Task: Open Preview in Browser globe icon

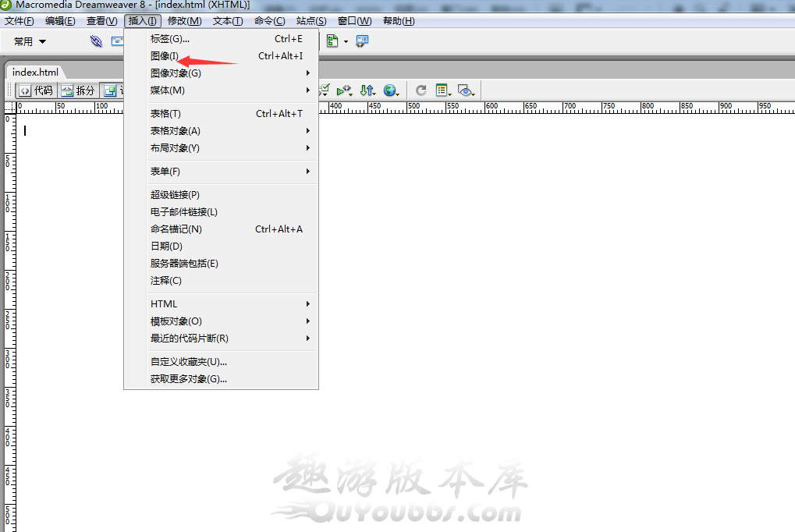Action: click(390, 90)
